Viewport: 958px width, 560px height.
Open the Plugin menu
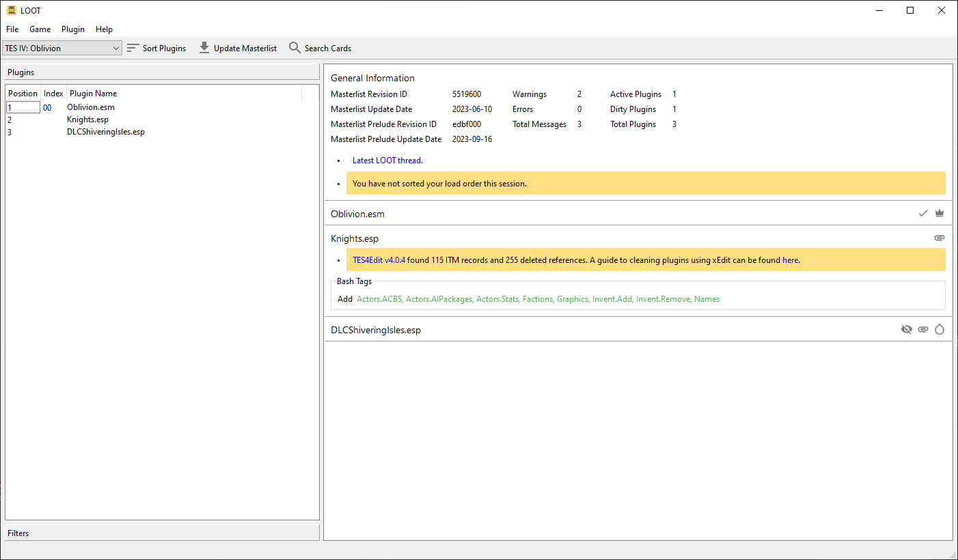(x=73, y=29)
